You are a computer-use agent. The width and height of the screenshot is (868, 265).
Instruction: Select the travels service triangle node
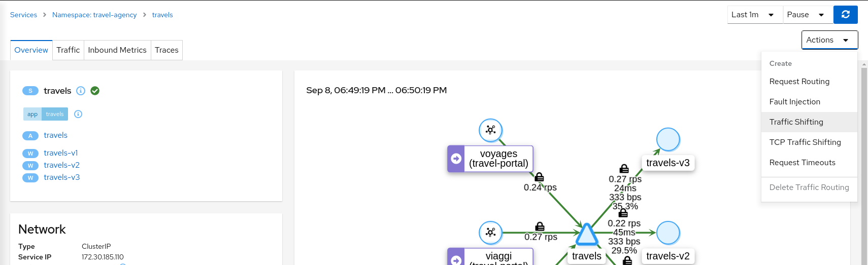pyautogui.click(x=586, y=235)
